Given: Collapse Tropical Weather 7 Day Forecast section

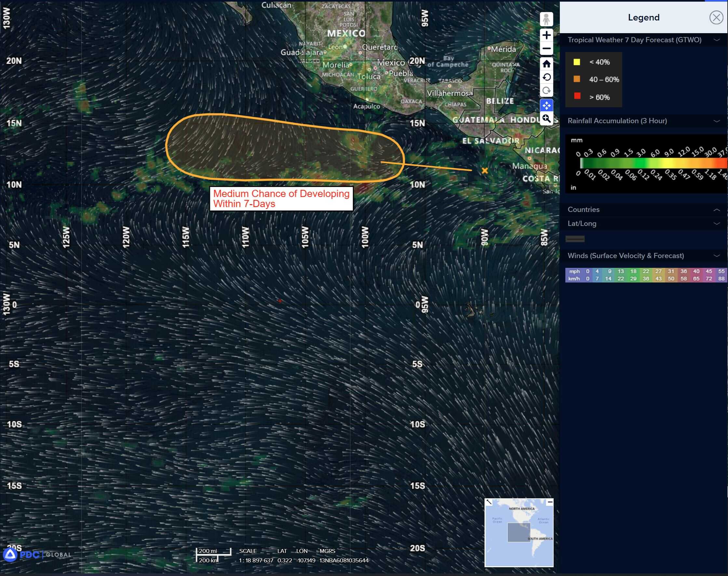Looking at the screenshot, I should [x=717, y=40].
